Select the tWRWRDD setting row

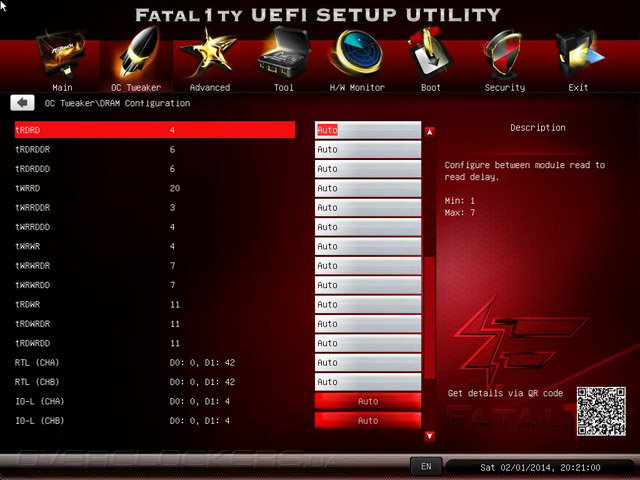(x=155, y=285)
